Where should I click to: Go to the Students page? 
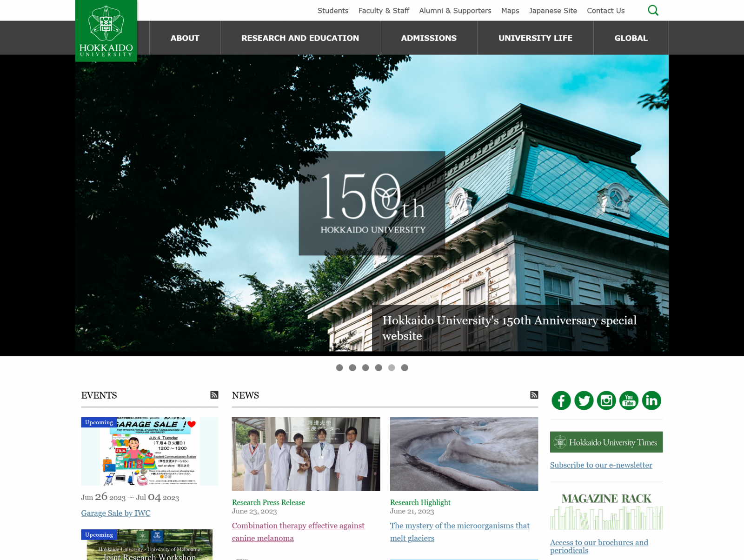click(333, 11)
